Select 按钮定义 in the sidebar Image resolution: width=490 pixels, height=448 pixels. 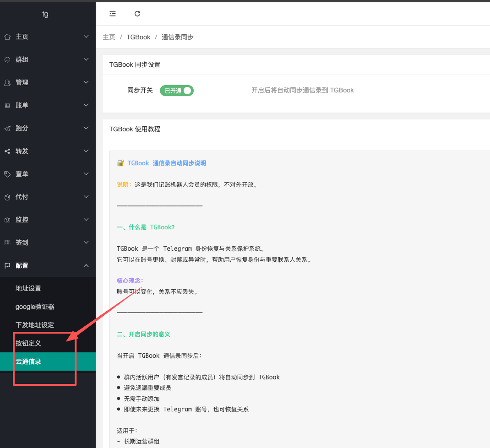coord(28,343)
